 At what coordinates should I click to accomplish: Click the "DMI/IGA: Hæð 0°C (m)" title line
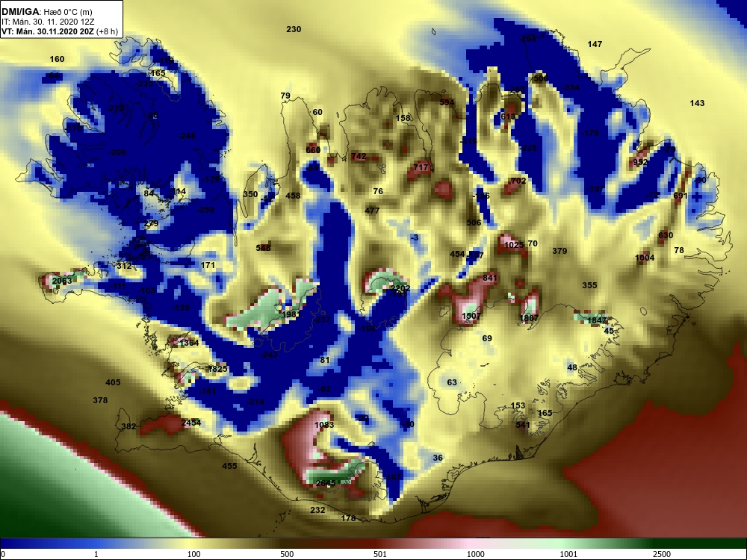tap(46, 12)
